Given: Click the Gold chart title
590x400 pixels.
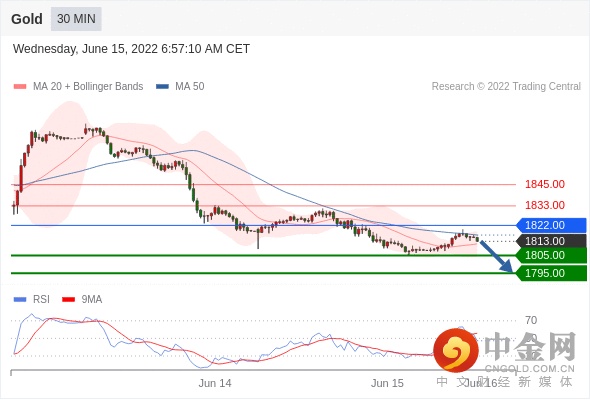Looking at the screenshot, I should click(27, 19).
